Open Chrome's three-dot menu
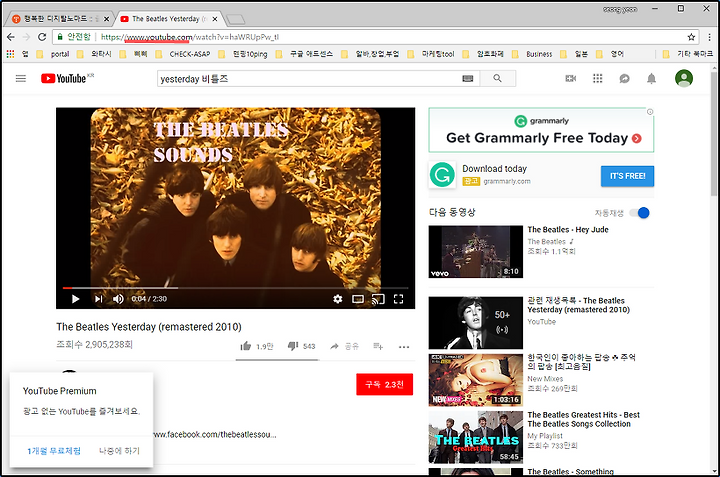 [709, 37]
